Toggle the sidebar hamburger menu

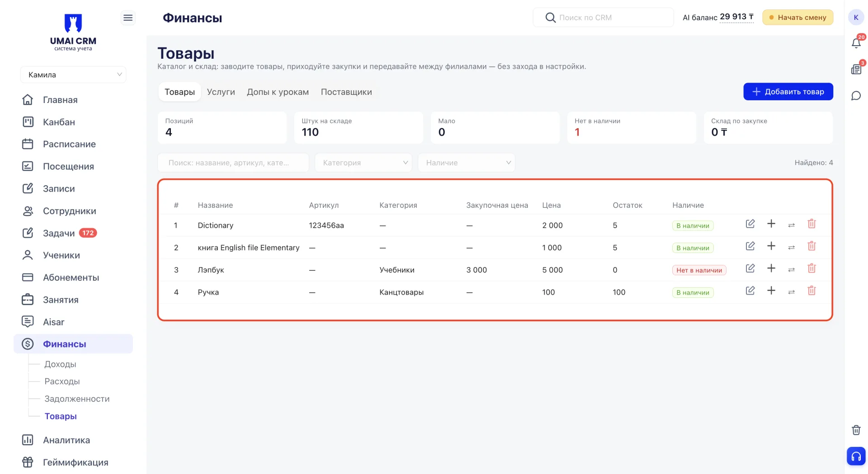(128, 18)
